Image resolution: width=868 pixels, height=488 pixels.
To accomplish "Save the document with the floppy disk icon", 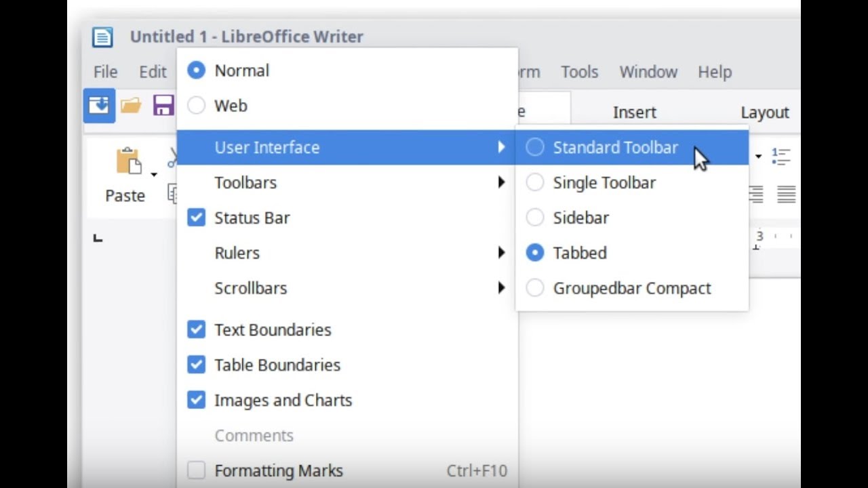I will click(163, 106).
